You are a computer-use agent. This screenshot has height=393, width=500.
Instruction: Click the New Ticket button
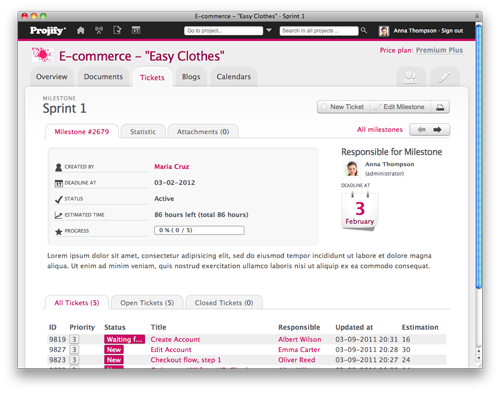click(x=344, y=107)
